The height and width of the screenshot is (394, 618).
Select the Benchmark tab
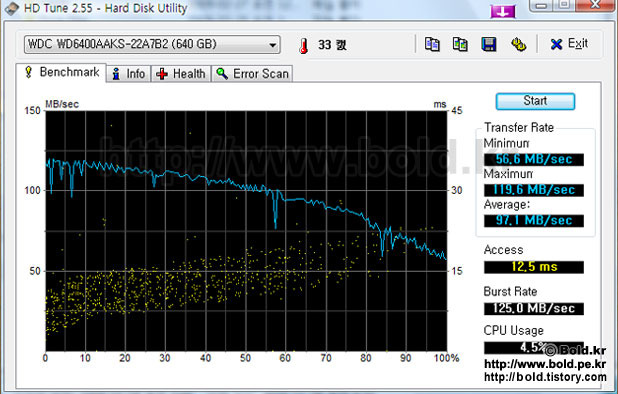[61, 72]
